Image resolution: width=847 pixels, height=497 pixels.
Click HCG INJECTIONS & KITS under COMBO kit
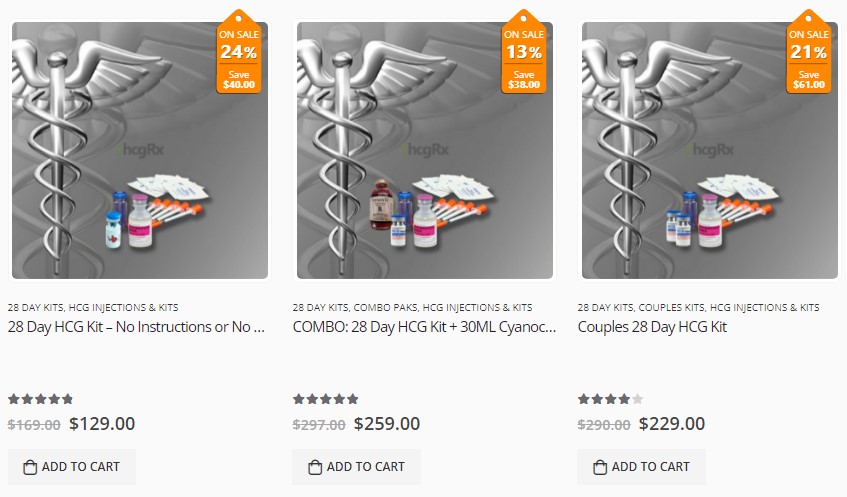(x=478, y=308)
